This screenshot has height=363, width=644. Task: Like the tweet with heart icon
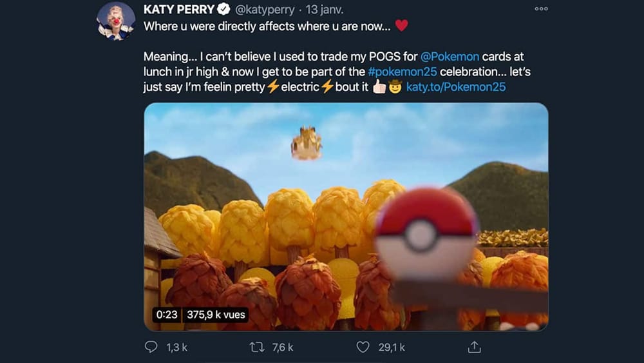pos(363,348)
